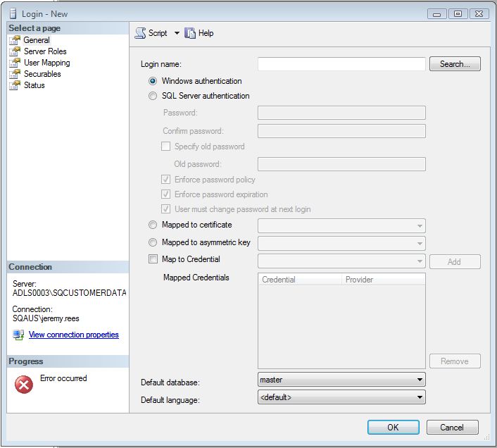
Task: Enable the Map to Credential checkbox
Action: 153,259
